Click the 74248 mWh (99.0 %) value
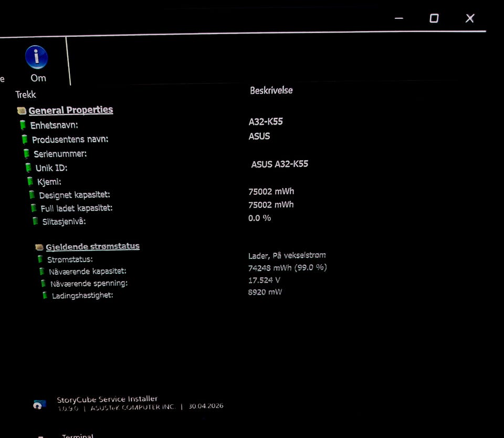The width and height of the screenshot is (504, 438). point(287,267)
